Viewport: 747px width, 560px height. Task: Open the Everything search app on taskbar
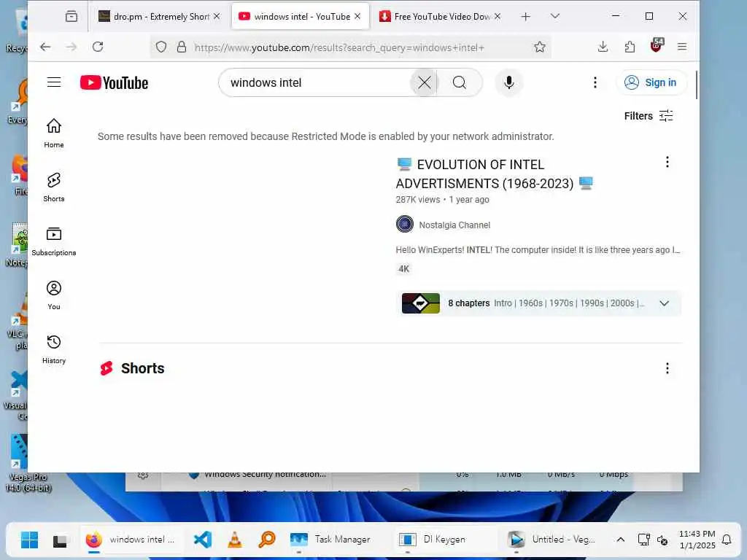click(267, 540)
